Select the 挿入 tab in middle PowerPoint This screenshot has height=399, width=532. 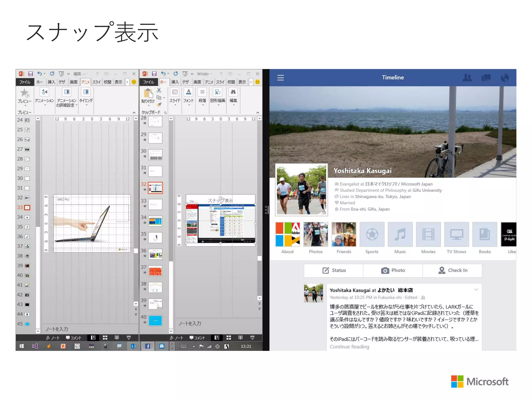(x=175, y=82)
